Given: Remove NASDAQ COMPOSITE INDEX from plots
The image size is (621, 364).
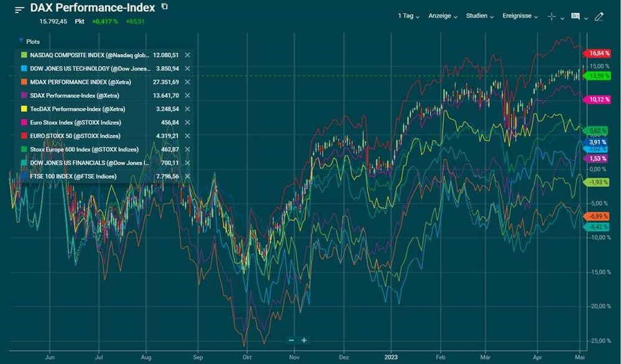Looking at the screenshot, I should [x=187, y=55].
